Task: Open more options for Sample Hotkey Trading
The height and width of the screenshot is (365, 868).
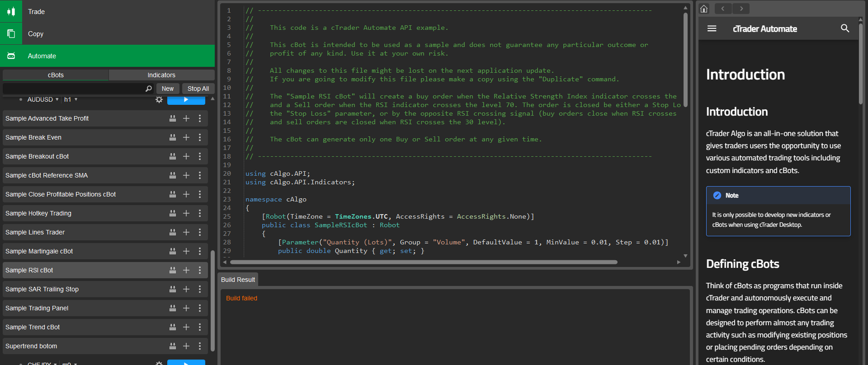Action: pos(200,213)
